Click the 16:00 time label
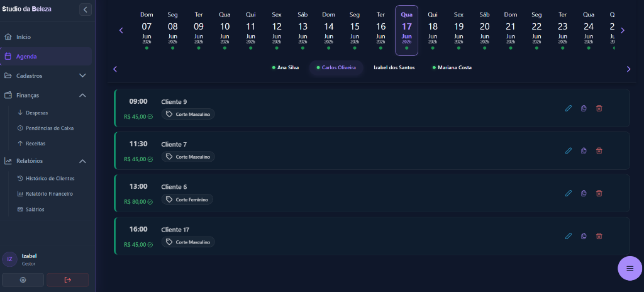The height and width of the screenshot is (292, 644). [138, 229]
